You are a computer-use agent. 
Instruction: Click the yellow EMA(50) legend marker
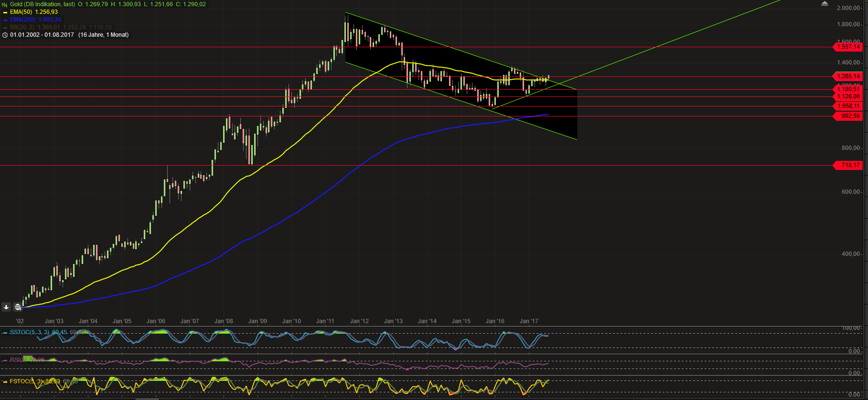point(5,12)
